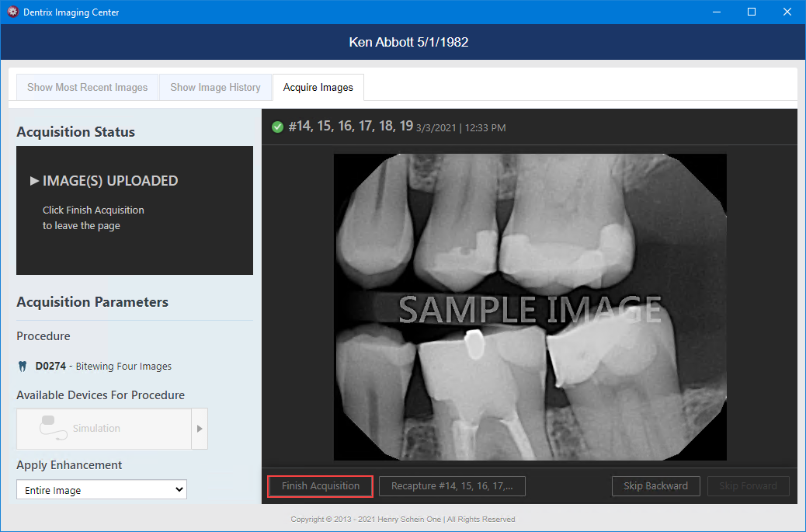806x532 pixels.
Task: Click the green checkmark status icon
Action: pos(277,127)
